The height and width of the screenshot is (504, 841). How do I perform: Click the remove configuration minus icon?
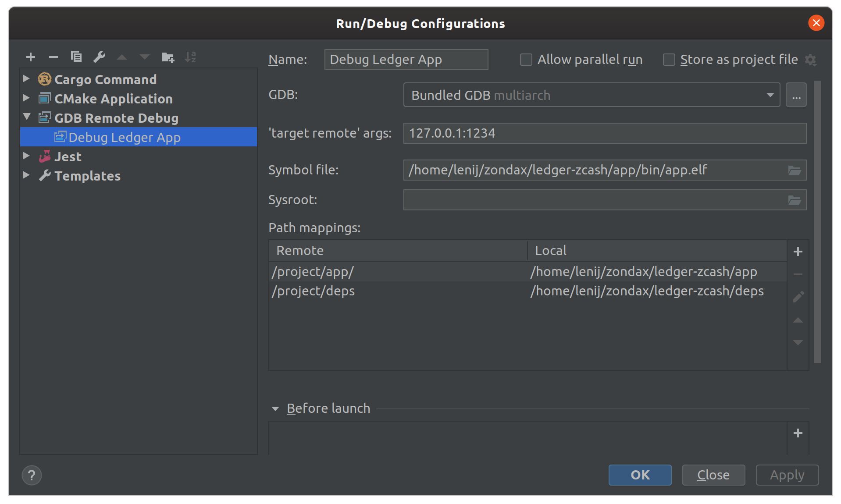53,57
